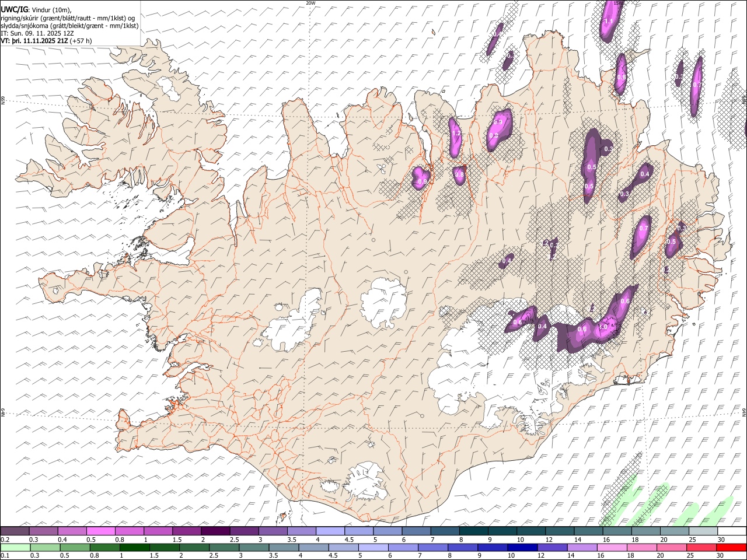The width and height of the screenshot is (747, 560).
Task: Click the light periwinkle lower legend swatch labeled 5
Action: click(x=373, y=548)
